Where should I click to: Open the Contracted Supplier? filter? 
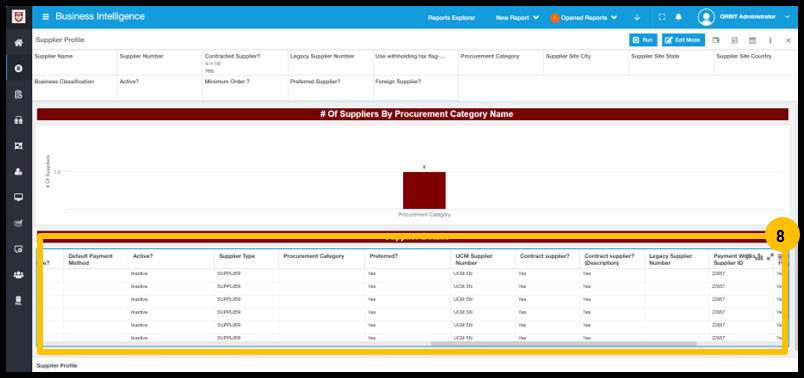point(245,63)
